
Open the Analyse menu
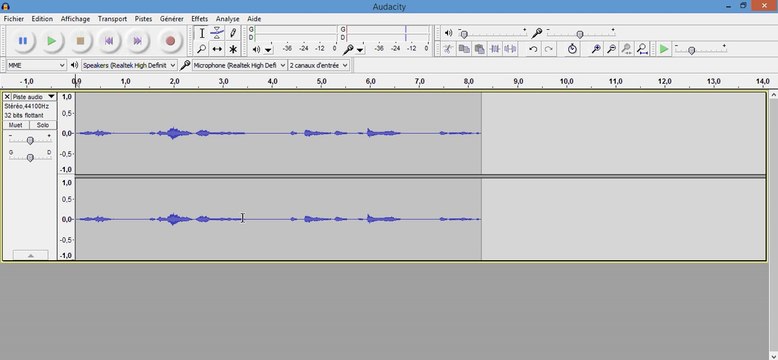pyautogui.click(x=227, y=19)
